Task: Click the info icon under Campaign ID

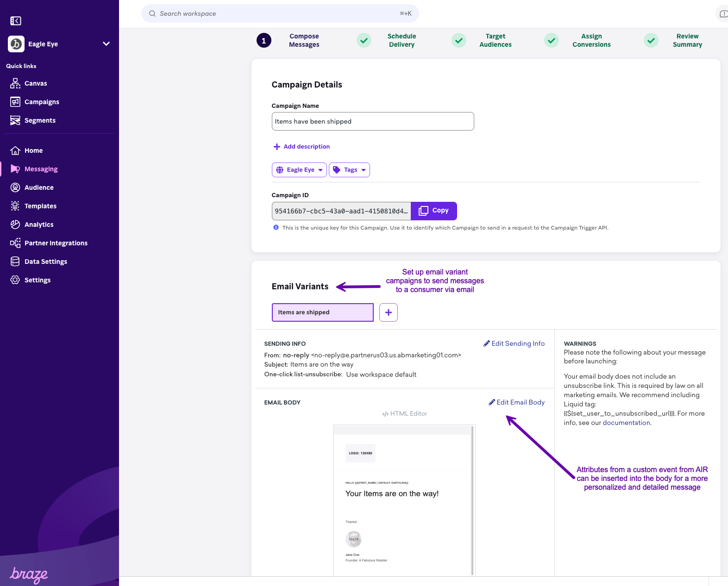Action: click(x=276, y=227)
